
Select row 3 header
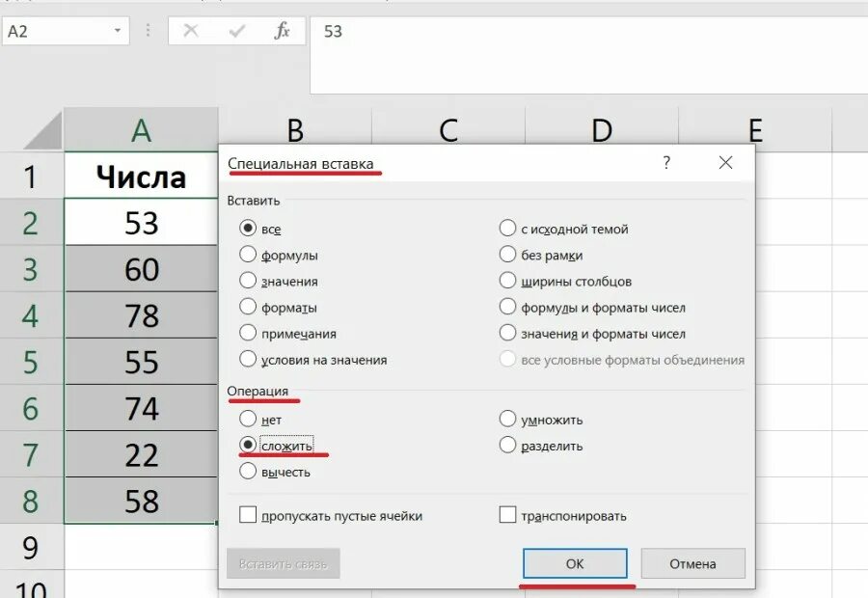coord(31,268)
